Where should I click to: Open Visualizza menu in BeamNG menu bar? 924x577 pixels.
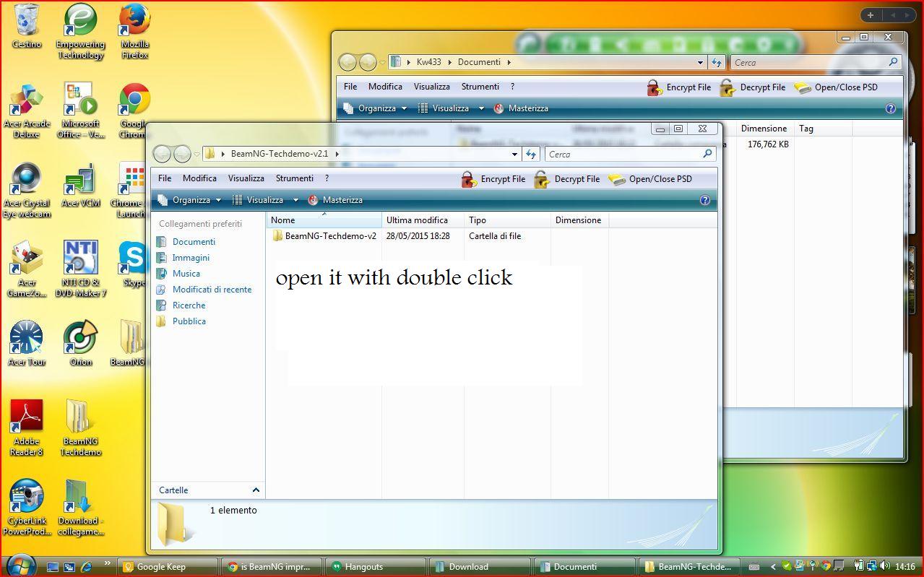pyautogui.click(x=246, y=178)
